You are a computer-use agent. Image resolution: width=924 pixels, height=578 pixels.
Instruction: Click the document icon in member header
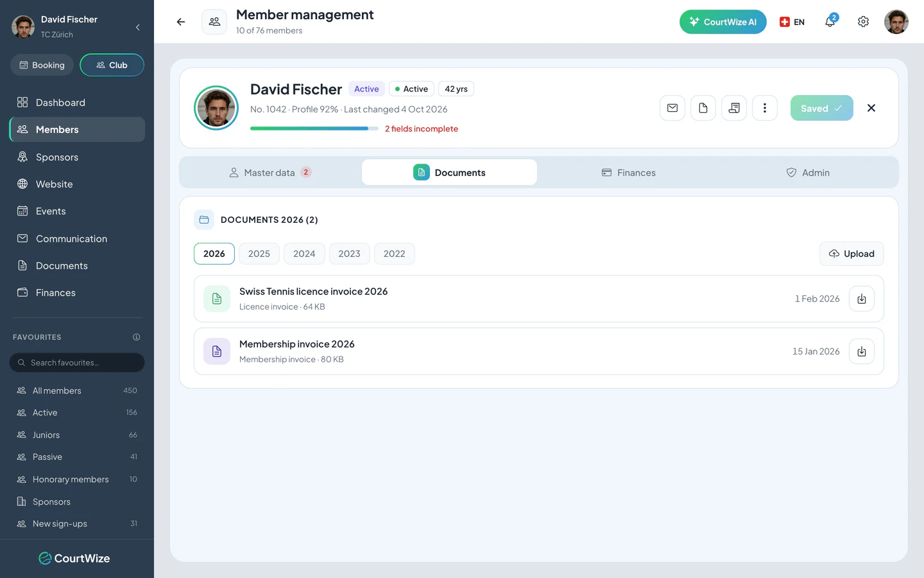click(703, 108)
